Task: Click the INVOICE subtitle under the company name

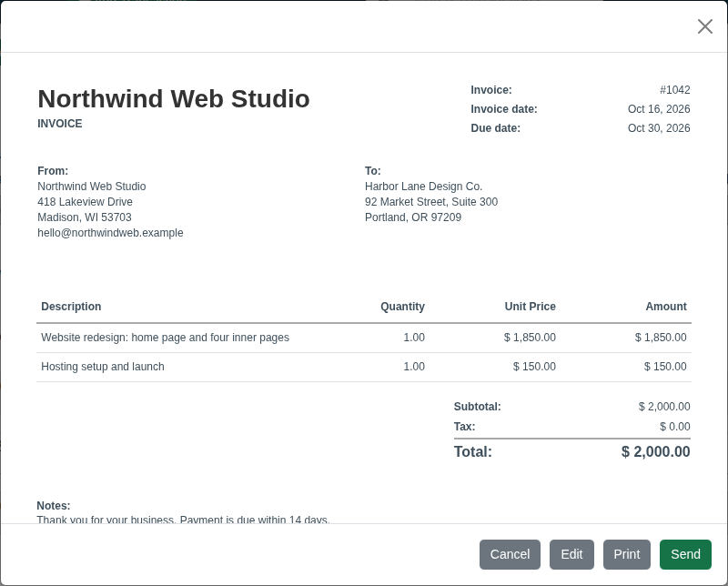Action: [60, 124]
